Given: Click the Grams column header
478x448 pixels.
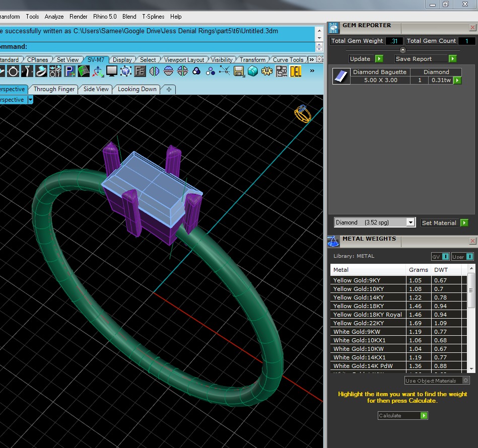Looking at the screenshot, I should pyautogui.click(x=418, y=269).
